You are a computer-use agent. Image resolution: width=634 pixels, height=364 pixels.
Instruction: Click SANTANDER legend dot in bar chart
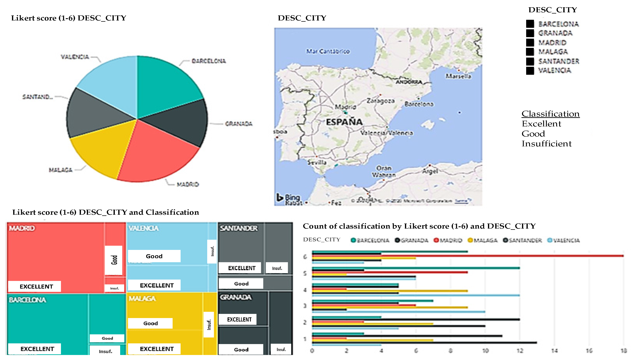[x=505, y=240]
